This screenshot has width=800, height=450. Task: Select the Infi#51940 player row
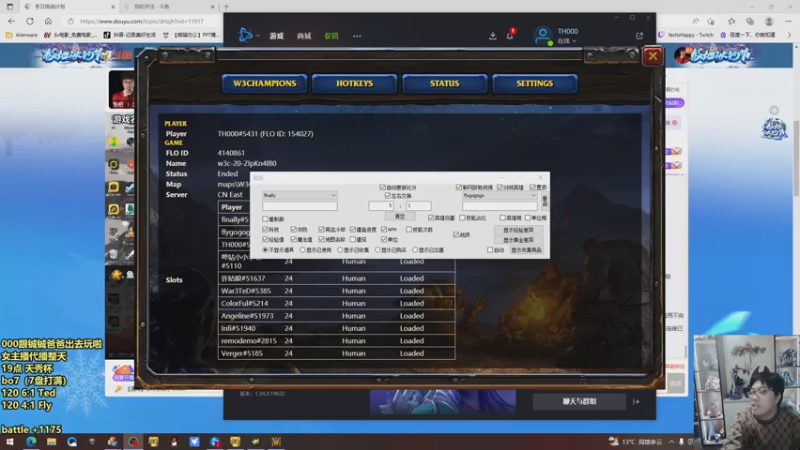coord(336,328)
